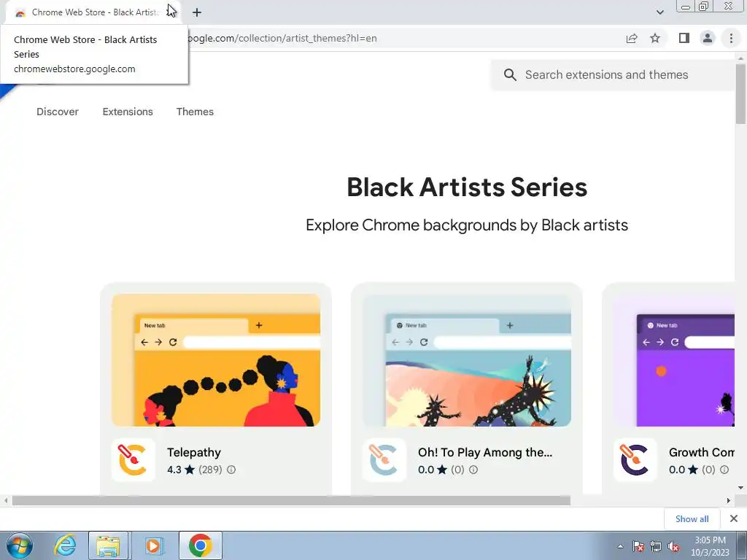
Task: Click the search magnifier icon
Action: click(x=510, y=75)
